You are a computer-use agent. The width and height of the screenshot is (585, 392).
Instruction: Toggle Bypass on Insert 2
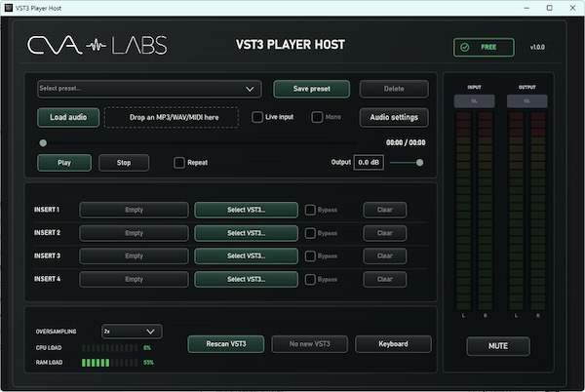(310, 233)
